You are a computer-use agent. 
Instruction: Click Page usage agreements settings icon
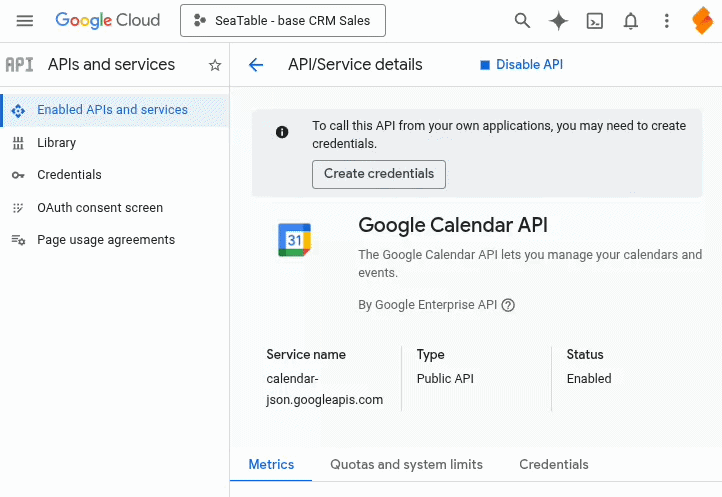point(18,240)
